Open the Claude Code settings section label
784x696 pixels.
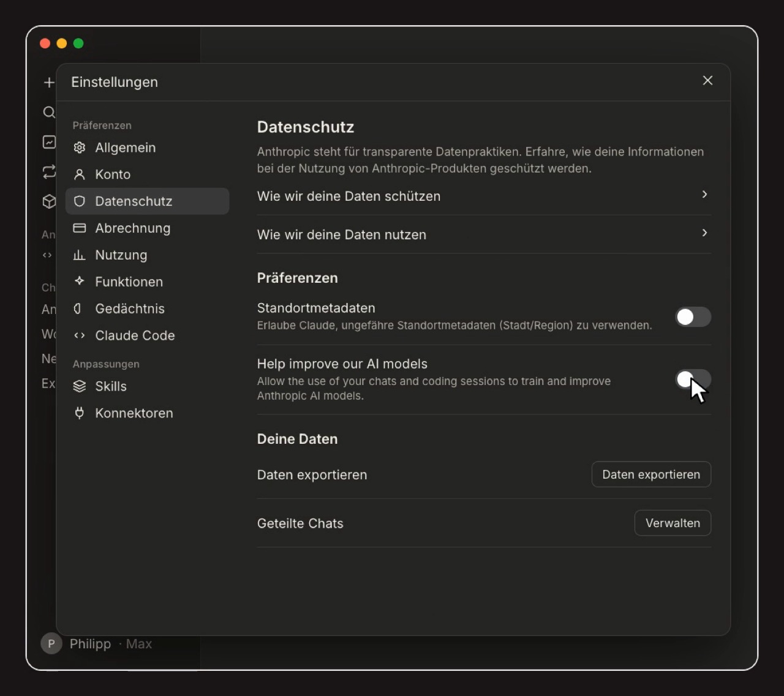tap(135, 335)
